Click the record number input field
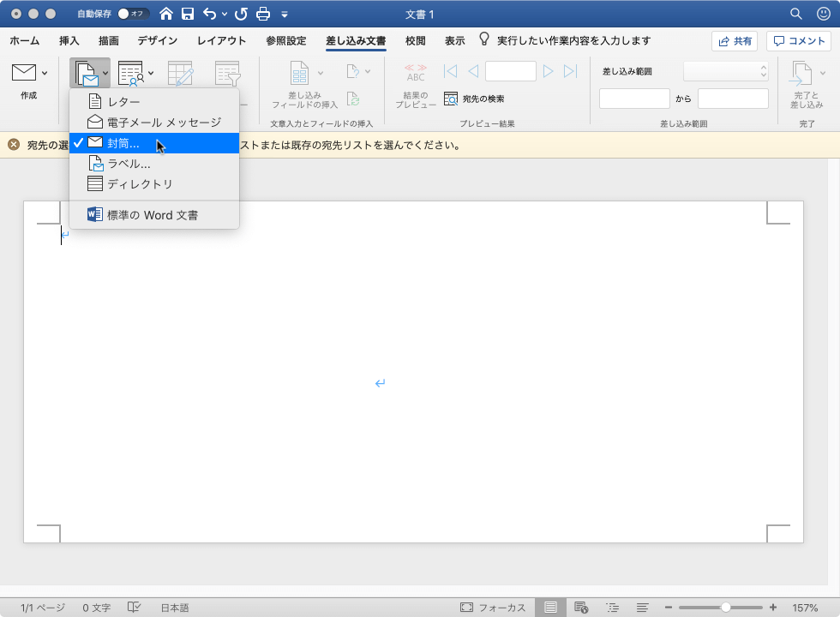Screen dimensions: 840x617 (x=511, y=71)
